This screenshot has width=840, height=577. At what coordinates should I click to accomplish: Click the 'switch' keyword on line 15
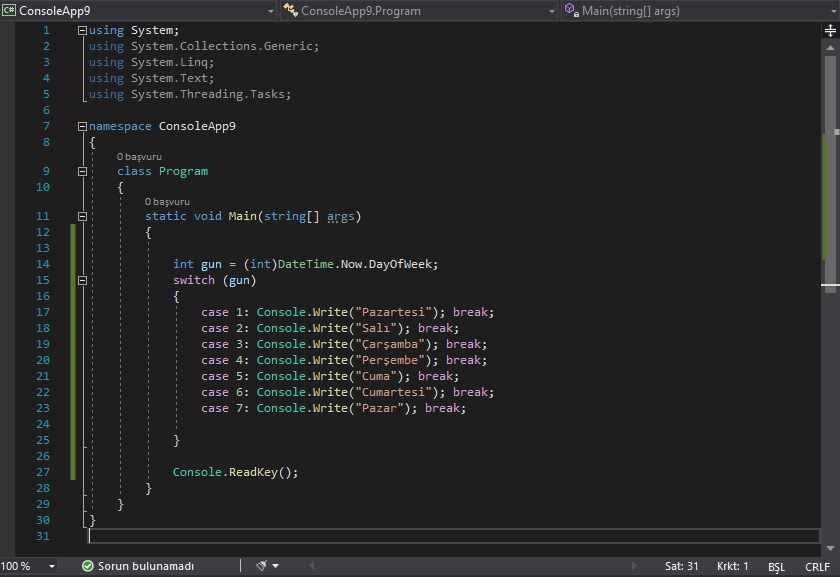(193, 280)
